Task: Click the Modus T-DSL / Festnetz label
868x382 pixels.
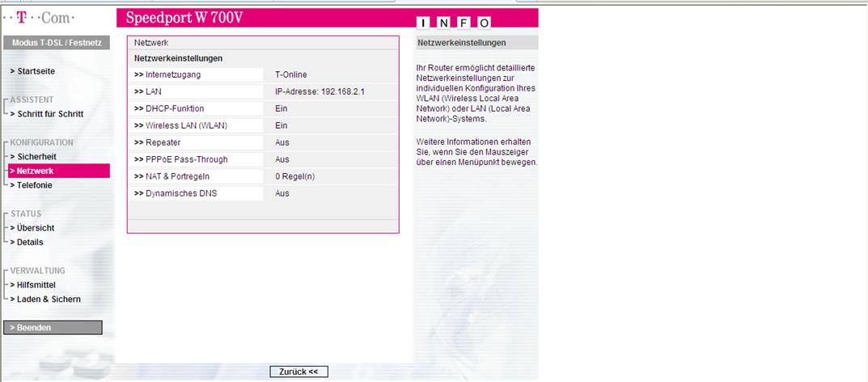Action: [x=57, y=43]
